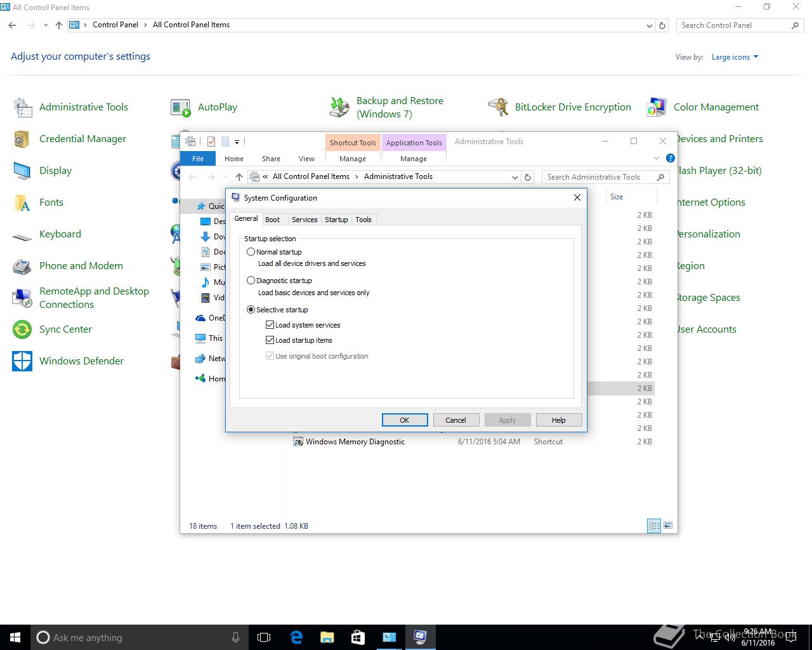The height and width of the screenshot is (650, 812).
Task: Open the Store taskbar icon
Action: pos(358,637)
